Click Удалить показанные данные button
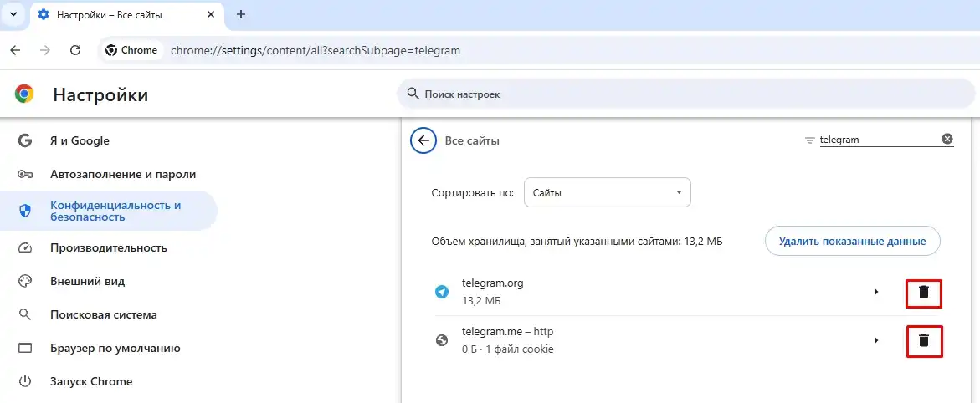This screenshot has height=403, width=980. click(x=853, y=241)
